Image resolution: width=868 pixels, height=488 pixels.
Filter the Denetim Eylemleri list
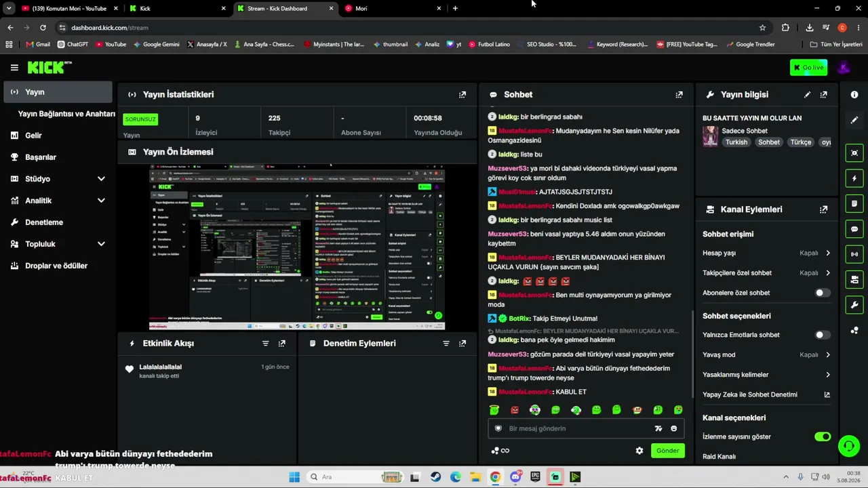click(x=446, y=344)
